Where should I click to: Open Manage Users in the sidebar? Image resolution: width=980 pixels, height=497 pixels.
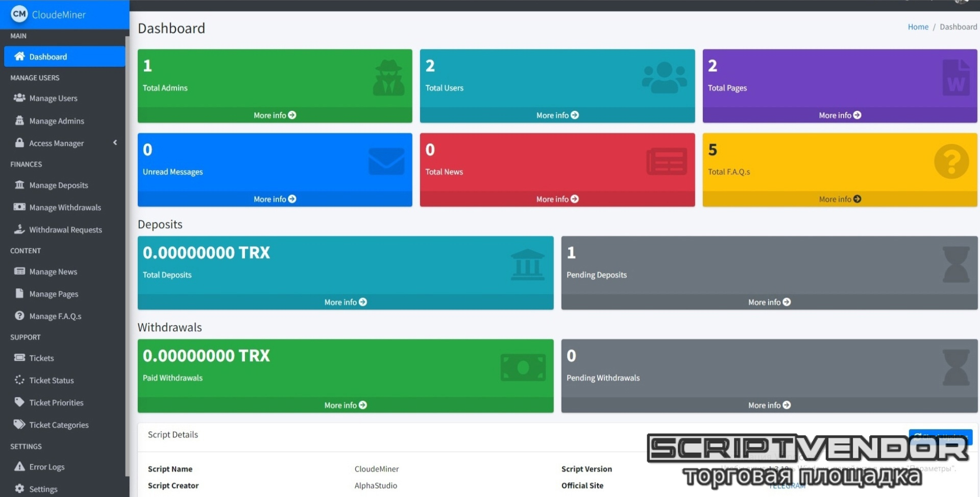[53, 98]
